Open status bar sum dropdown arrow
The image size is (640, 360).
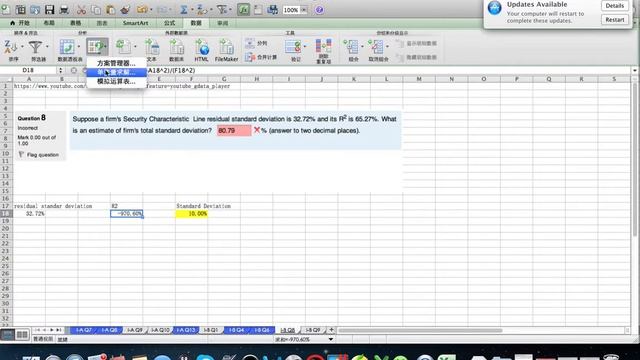click(331, 339)
